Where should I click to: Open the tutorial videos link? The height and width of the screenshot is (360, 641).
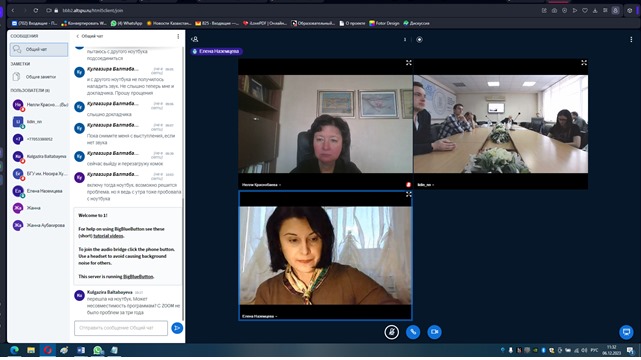pyautogui.click(x=108, y=236)
